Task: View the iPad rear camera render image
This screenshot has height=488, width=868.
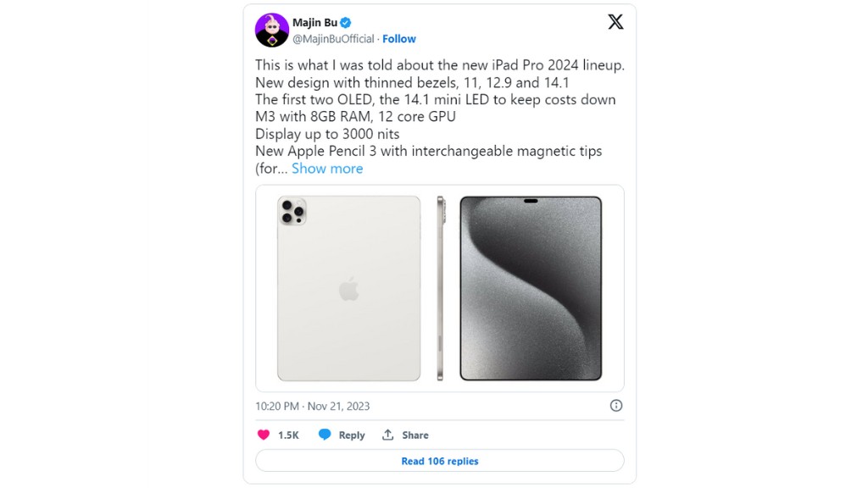Action: pos(348,288)
